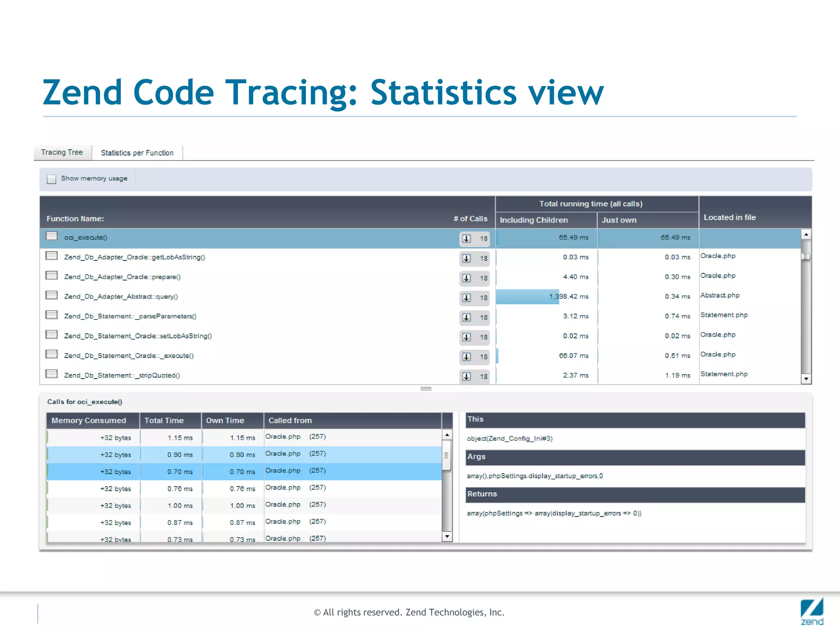This screenshot has height=630, width=840.
Task: Click the 1,398.42 ms running time bar
Action: pos(527,297)
